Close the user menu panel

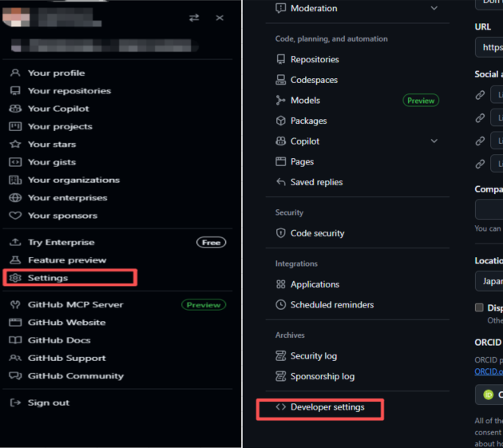(x=220, y=18)
